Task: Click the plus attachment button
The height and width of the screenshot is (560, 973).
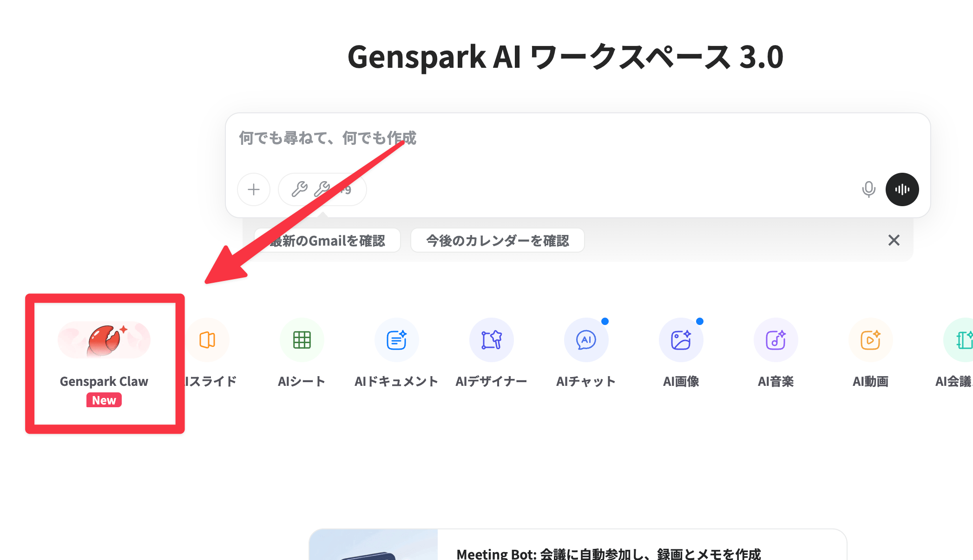Action: (254, 189)
